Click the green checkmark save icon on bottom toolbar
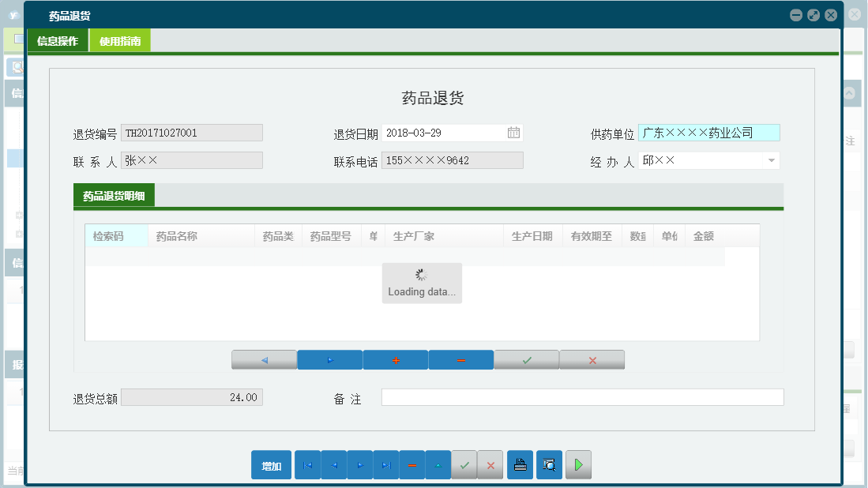This screenshot has height=488, width=868. 464,465
